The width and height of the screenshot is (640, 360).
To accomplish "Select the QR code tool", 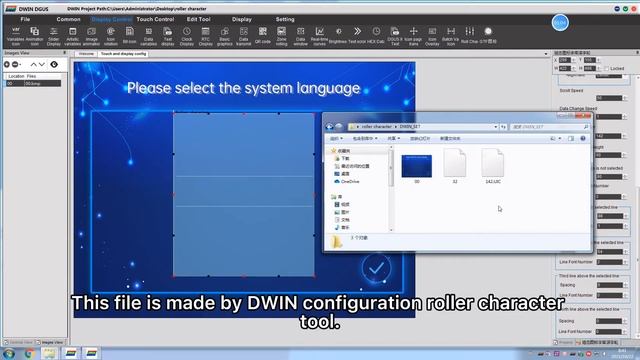I will pyautogui.click(x=262, y=35).
